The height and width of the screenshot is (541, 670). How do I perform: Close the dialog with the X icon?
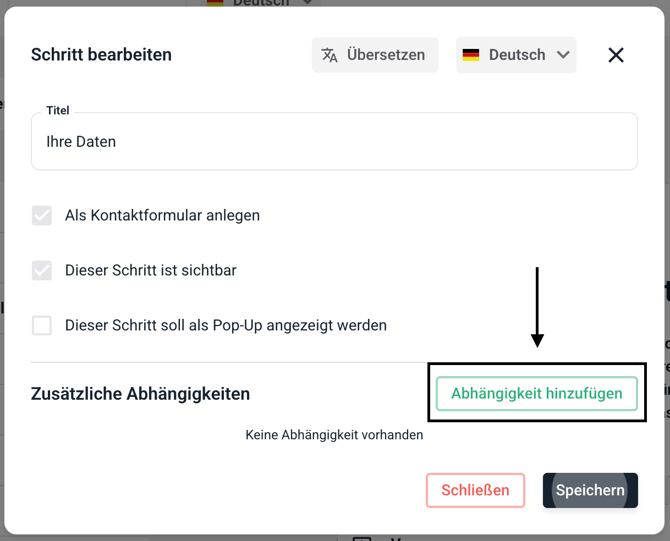tap(616, 55)
